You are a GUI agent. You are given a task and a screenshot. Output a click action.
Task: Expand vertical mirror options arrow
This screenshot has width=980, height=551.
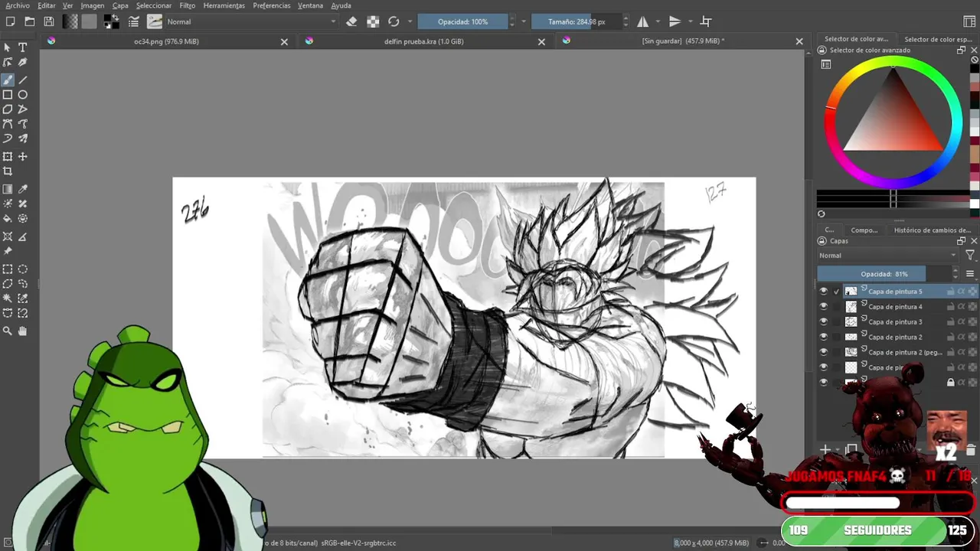[x=691, y=21]
